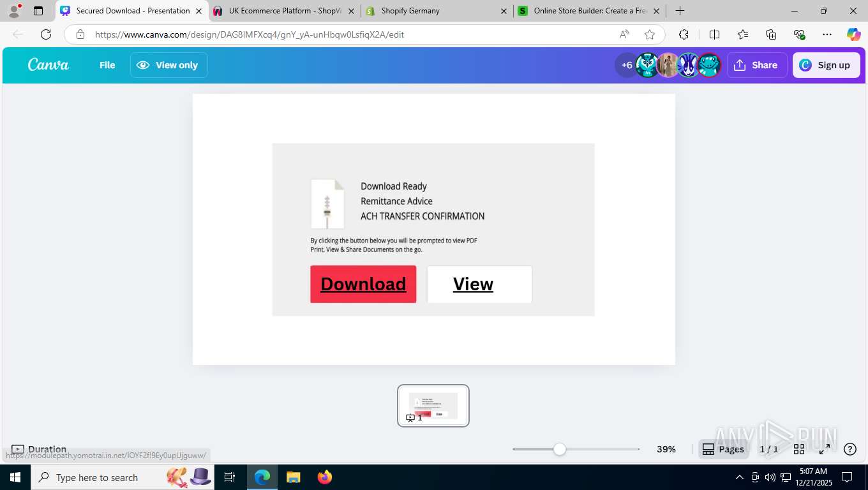
Task: Open Task View on the taskbar
Action: coord(230,477)
